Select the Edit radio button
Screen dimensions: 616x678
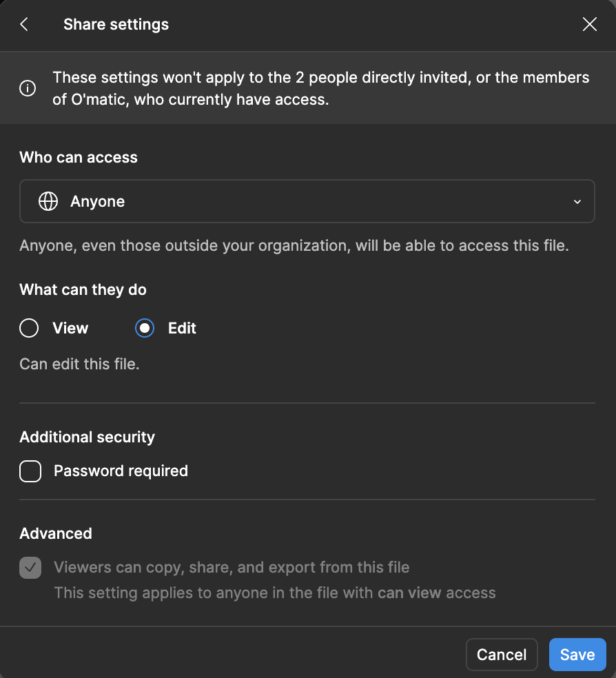[x=145, y=329]
